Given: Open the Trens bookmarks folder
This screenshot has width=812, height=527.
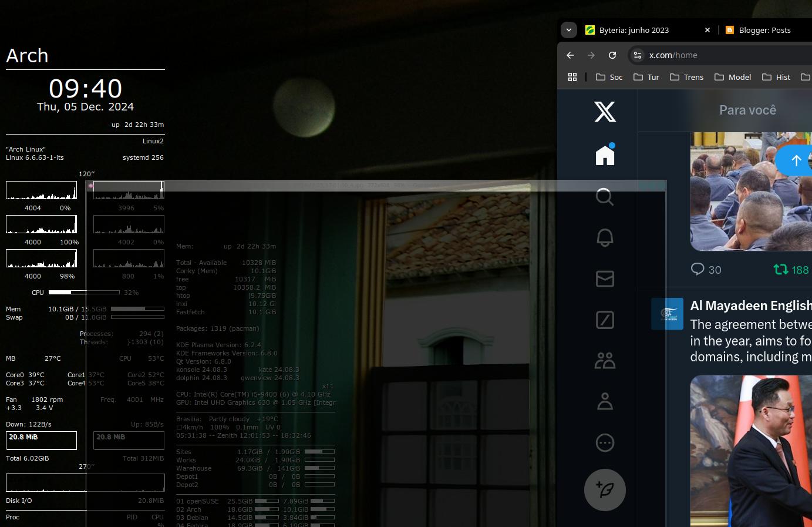Looking at the screenshot, I should click(x=686, y=77).
